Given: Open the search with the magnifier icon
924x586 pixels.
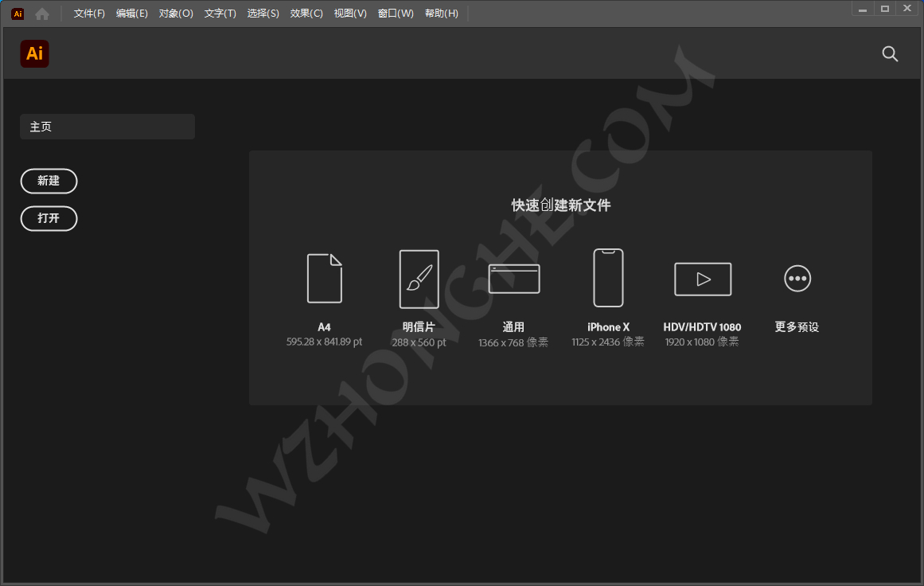Looking at the screenshot, I should [x=890, y=54].
